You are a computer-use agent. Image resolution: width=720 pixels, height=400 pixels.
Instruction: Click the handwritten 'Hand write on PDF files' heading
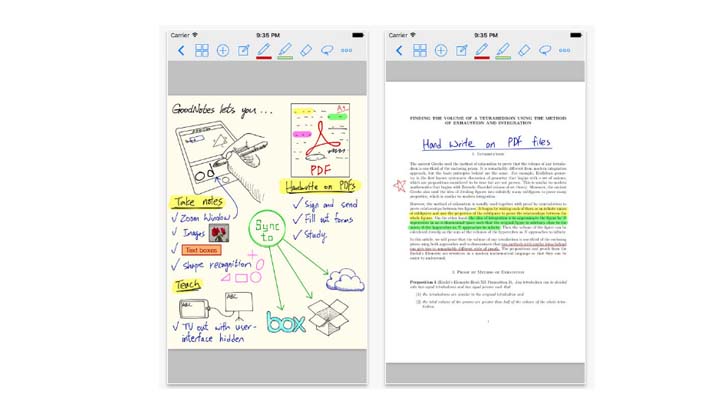coord(487,143)
